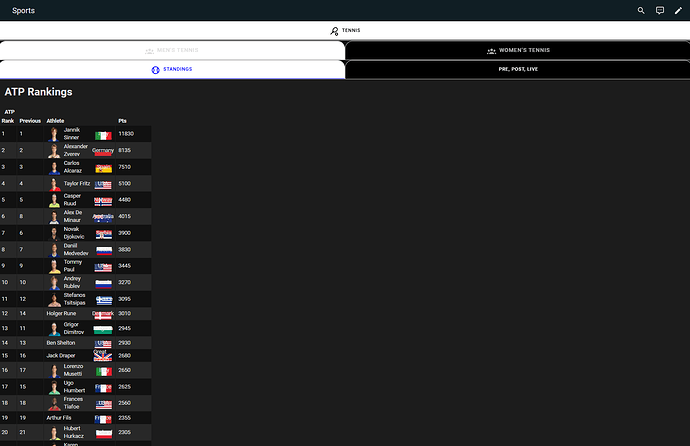Click Alexander Zverev's player photo
Screen dimensions: 690x446
[x=54, y=150]
